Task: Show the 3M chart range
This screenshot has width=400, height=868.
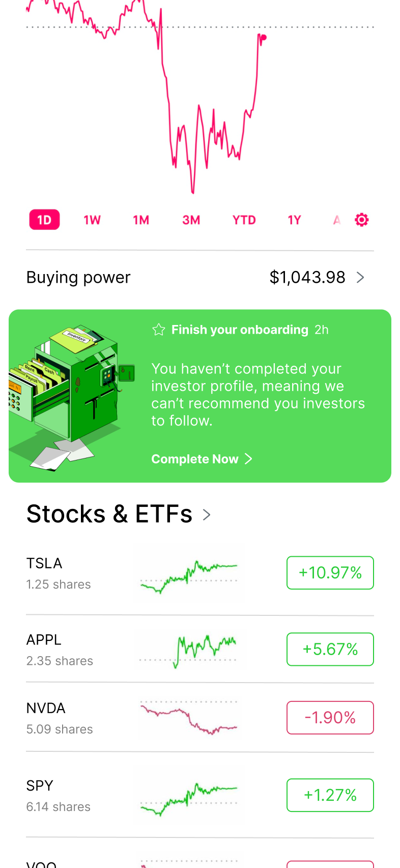Action: pos(191,220)
